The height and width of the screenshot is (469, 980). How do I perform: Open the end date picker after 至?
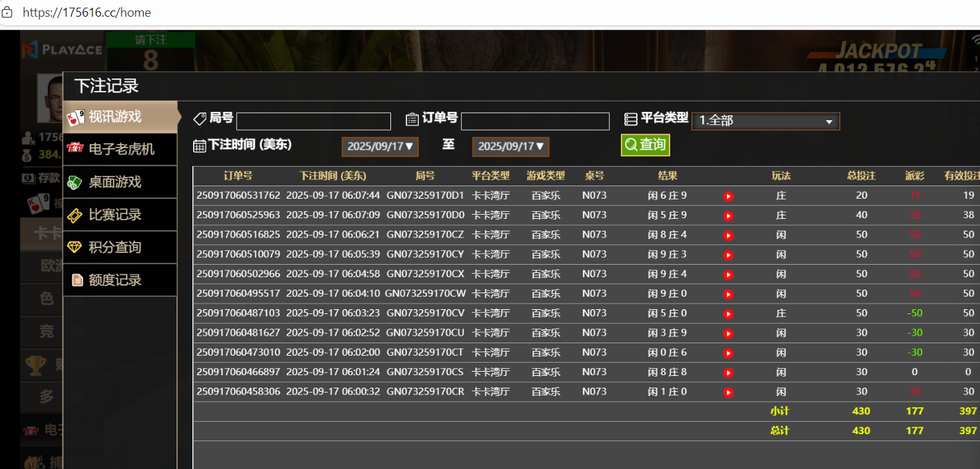(x=510, y=147)
